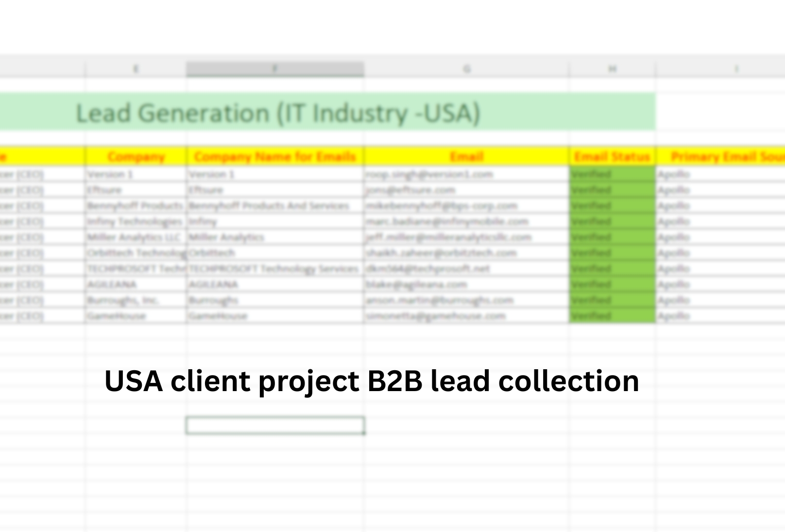Image resolution: width=785 pixels, height=532 pixels.
Task: Click the Email Status header cell
Action: [611, 156]
